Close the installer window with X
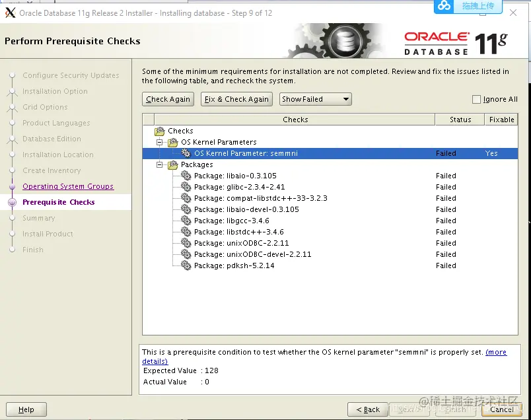The width and height of the screenshot is (531, 420). coord(513,13)
